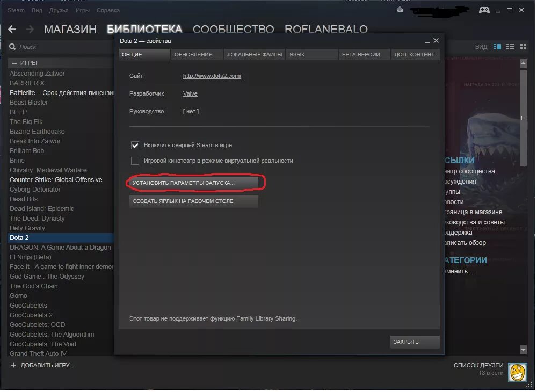Switch to ЯЗЫК tab
The image size is (537, 392).
312,54
